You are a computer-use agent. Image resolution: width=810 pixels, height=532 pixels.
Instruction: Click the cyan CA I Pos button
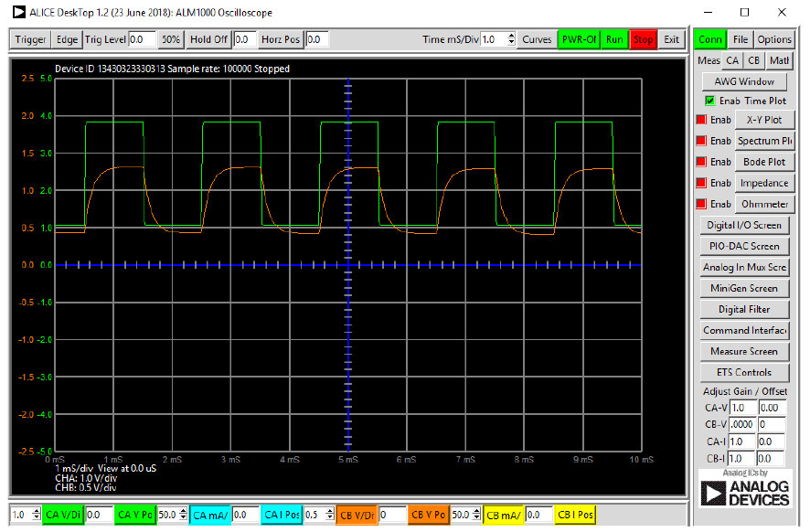coord(282,515)
